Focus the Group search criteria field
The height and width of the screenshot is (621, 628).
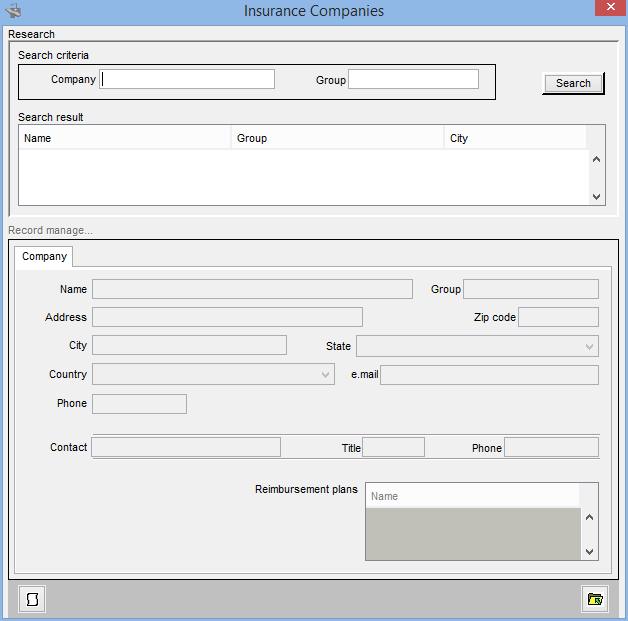pyautogui.click(x=413, y=79)
